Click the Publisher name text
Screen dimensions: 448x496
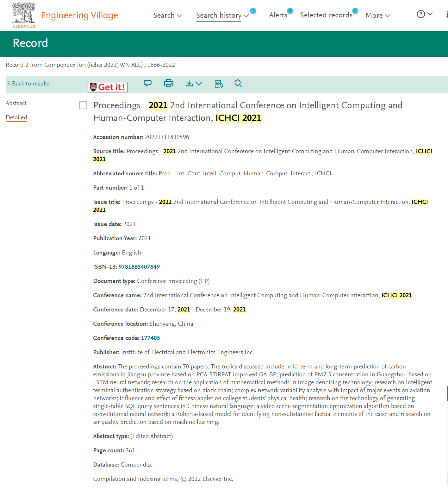(188, 352)
